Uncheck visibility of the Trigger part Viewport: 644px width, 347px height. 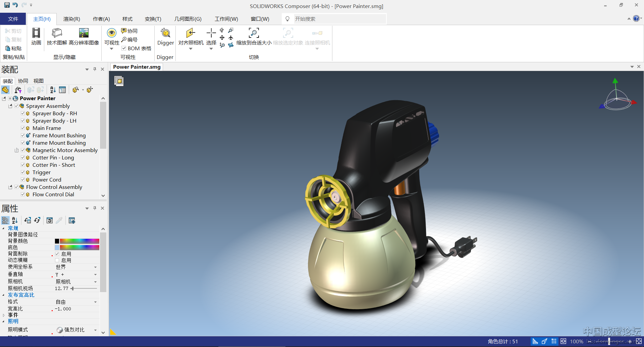click(23, 172)
